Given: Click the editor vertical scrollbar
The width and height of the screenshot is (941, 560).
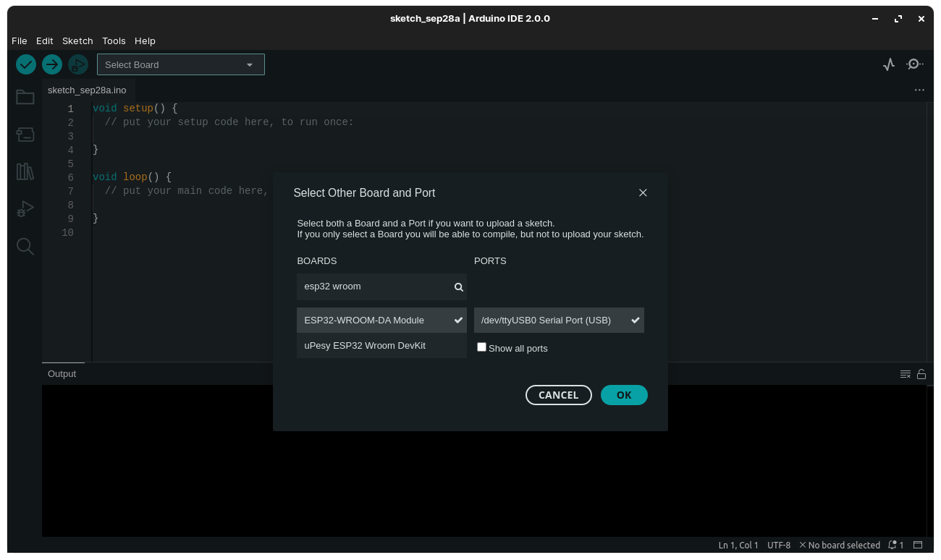Looking at the screenshot, I should pyautogui.click(x=930, y=232).
